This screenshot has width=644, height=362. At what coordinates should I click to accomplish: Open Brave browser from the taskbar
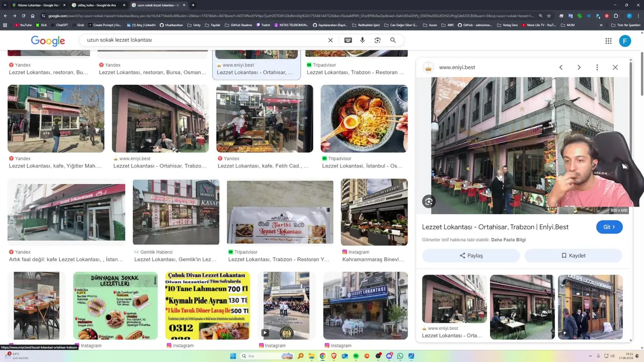click(x=334, y=356)
